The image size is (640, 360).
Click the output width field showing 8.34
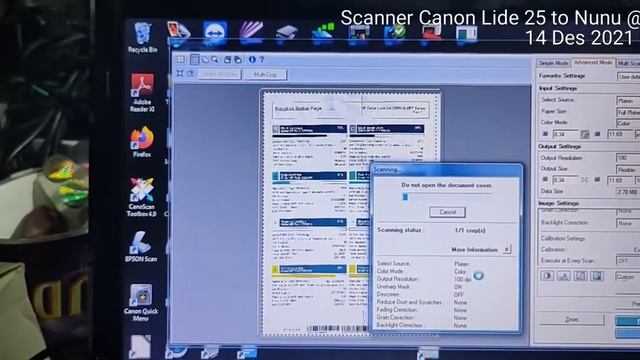[565, 180]
